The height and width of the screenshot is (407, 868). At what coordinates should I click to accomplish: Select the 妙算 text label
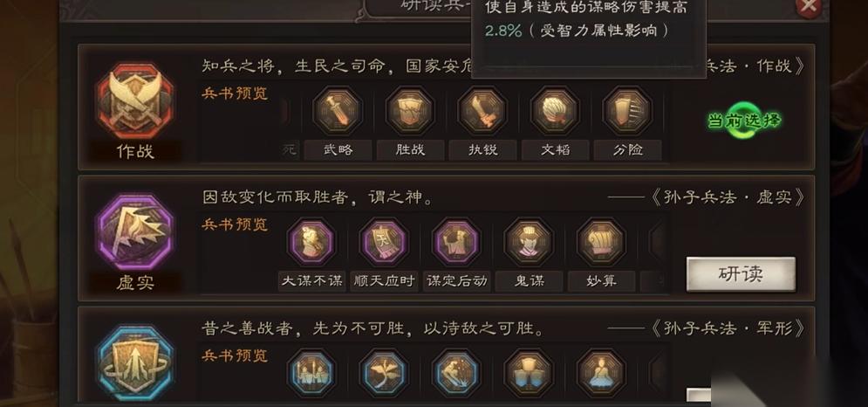coord(601,281)
